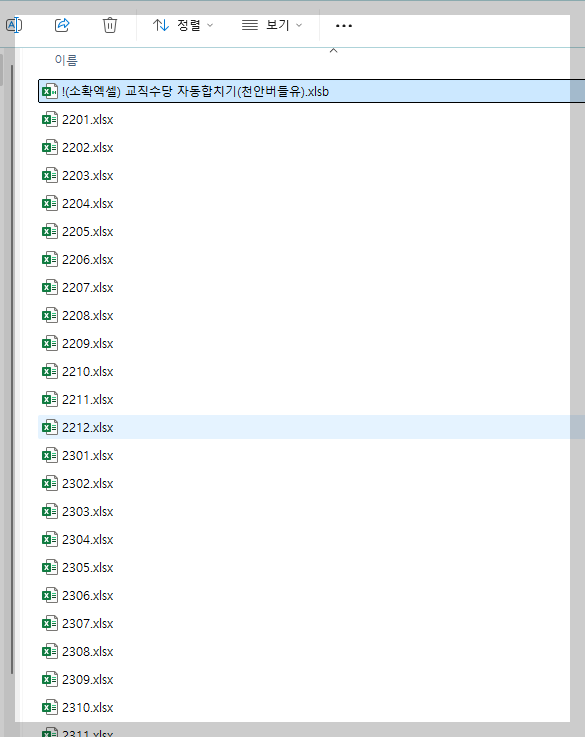Open the 보기 view dropdown
Image resolution: width=585 pixels, height=737 pixels.
pos(272,25)
